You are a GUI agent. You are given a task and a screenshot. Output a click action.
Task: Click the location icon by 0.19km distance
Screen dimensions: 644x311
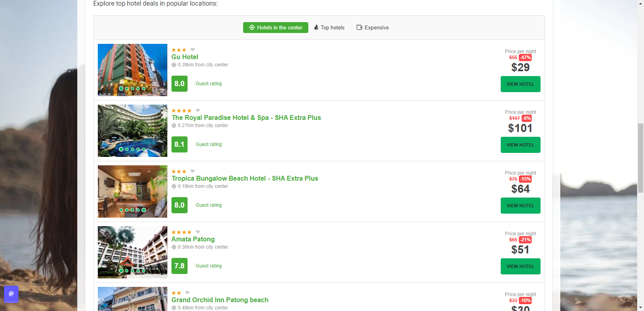pyautogui.click(x=174, y=186)
